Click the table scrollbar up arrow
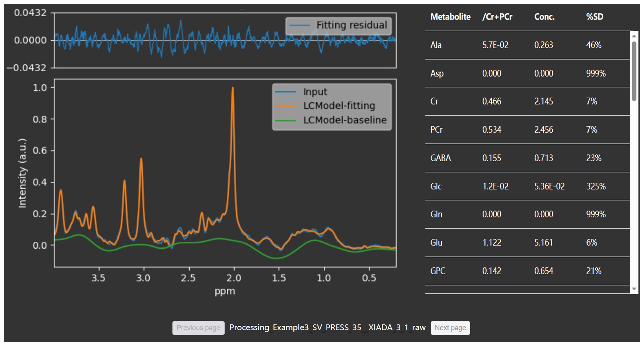Viewport: 644px width, 347px height. coord(634,36)
